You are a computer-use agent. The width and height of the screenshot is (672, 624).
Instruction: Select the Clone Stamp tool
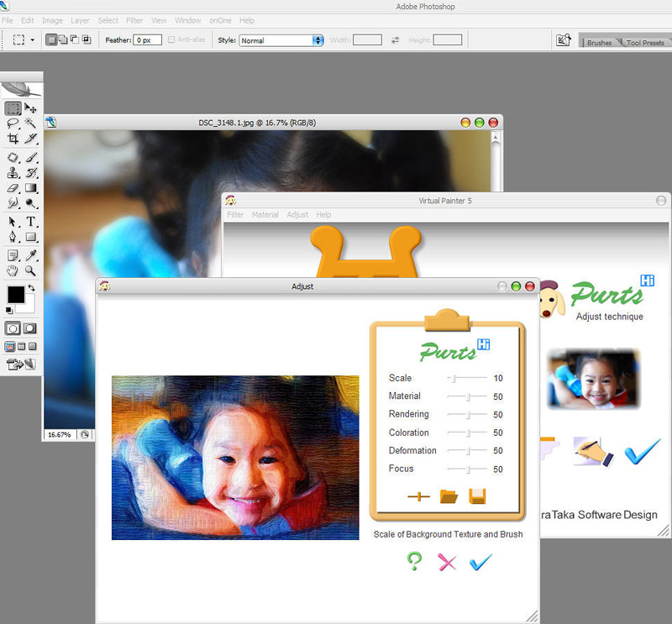pyautogui.click(x=13, y=173)
